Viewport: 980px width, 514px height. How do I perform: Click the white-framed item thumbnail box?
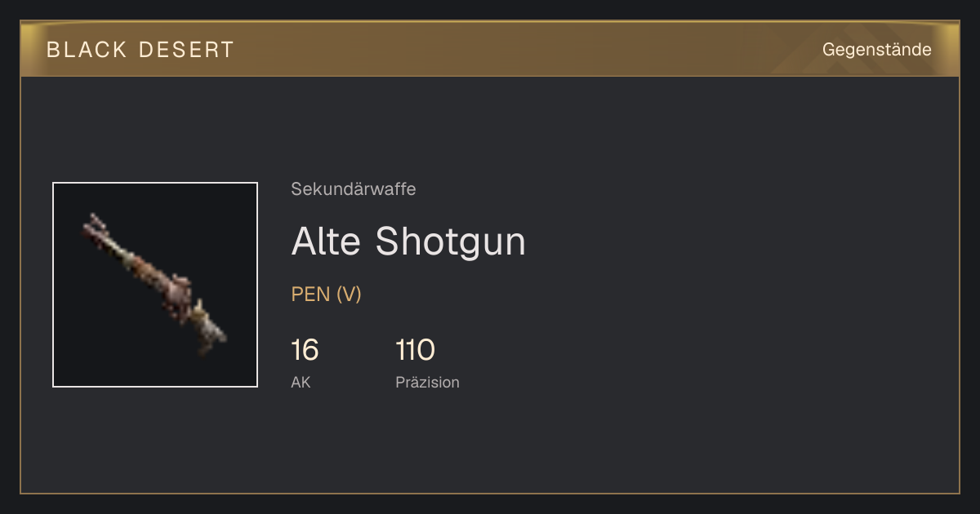pos(155,285)
